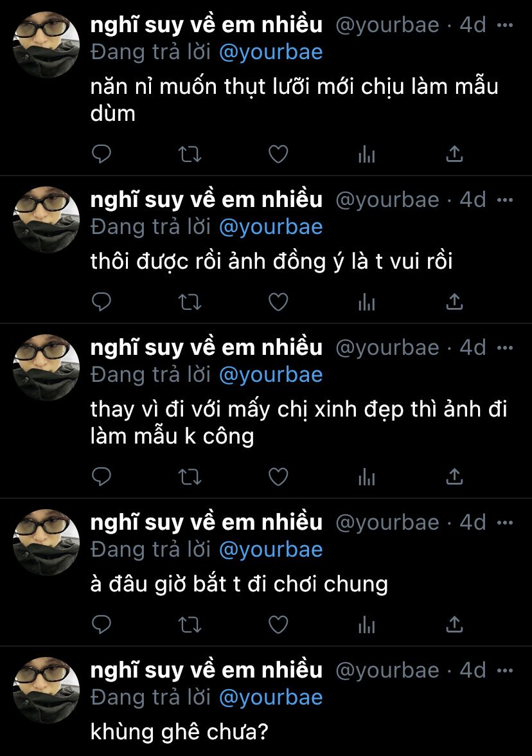532x756 pixels.
Task: Open profile name on "thay vì đi" tweet
Action: click(x=206, y=347)
